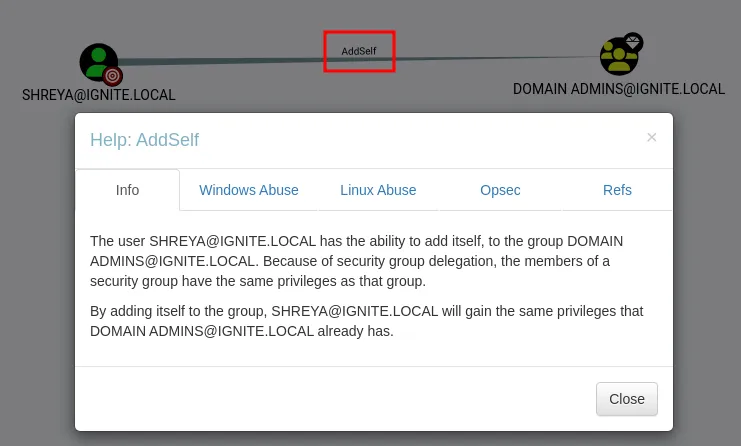
Task: Click the SHREYA@IGNITE.LOCAL node label
Action: coord(99,95)
